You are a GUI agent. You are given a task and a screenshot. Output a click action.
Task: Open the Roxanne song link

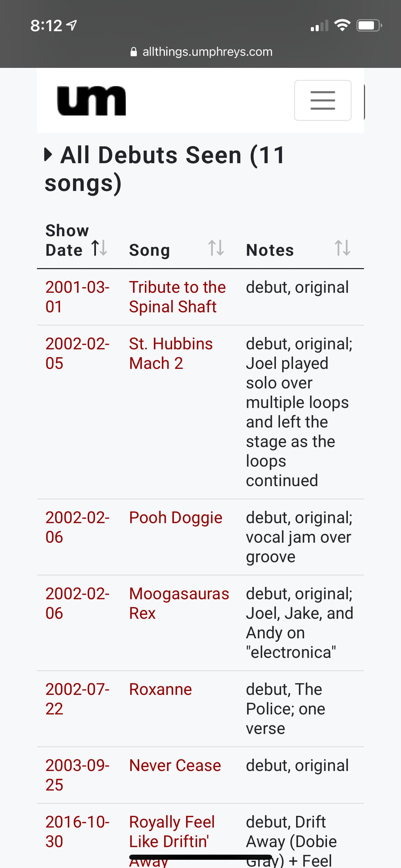(160, 689)
